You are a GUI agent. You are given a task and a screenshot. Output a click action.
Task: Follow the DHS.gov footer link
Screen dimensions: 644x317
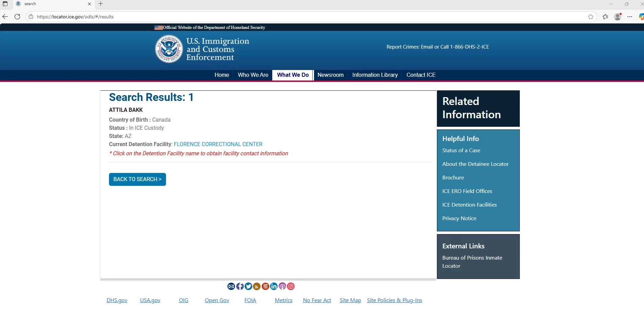click(x=117, y=300)
